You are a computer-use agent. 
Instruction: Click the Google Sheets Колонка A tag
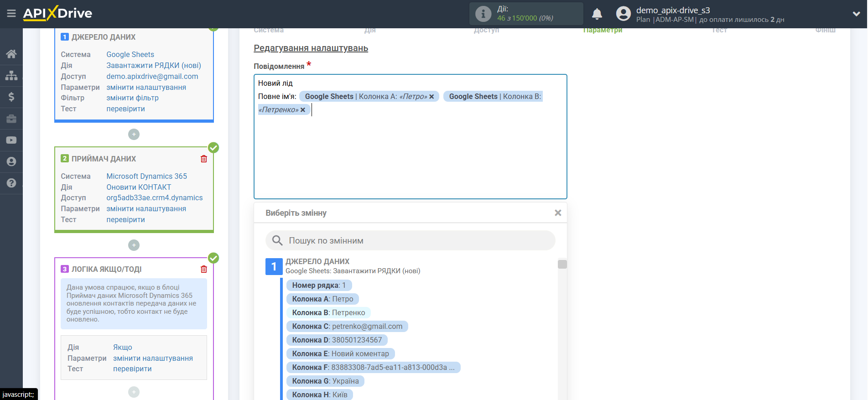tap(369, 96)
